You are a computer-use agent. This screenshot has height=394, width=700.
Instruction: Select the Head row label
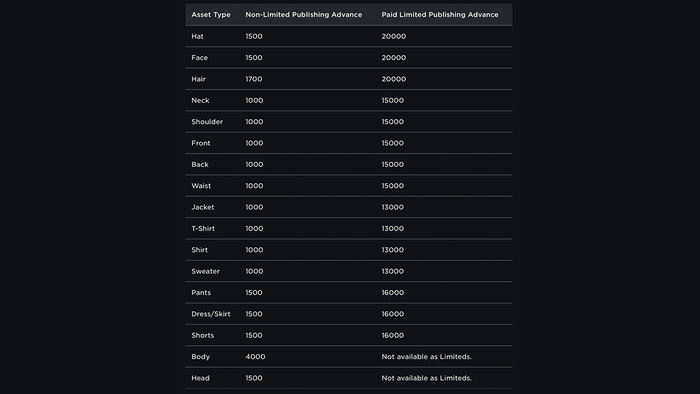(200, 378)
